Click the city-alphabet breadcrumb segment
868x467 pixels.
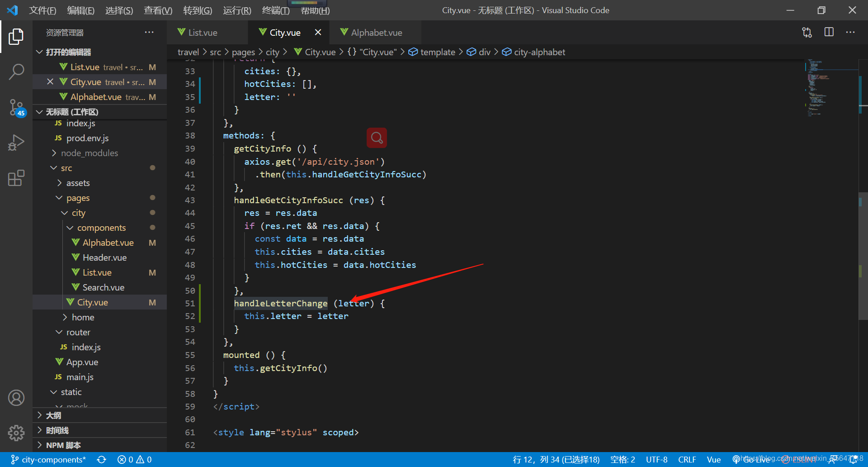(539, 52)
